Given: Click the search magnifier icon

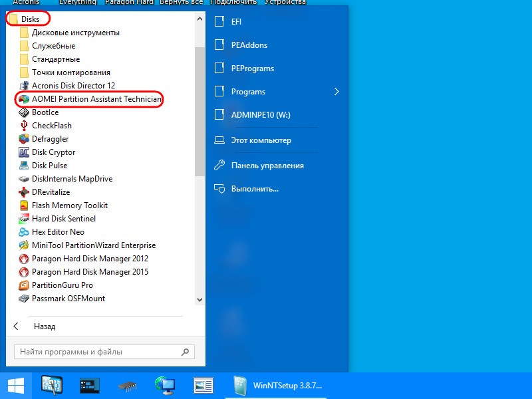Looking at the screenshot, I should click(x=186, y=352).
